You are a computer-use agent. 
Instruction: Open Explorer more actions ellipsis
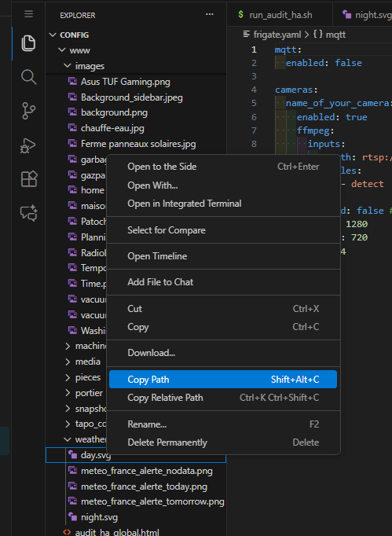pyautogui.click(x=210, y=15)
